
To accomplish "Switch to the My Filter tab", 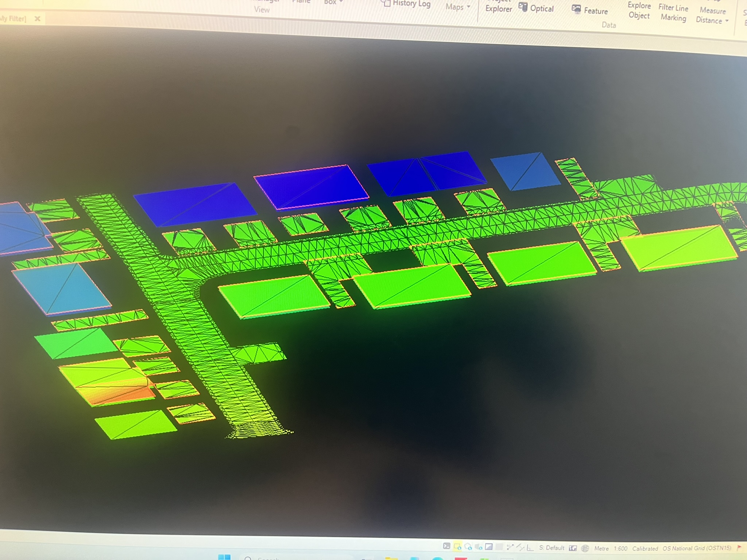I will click(14, 18).
